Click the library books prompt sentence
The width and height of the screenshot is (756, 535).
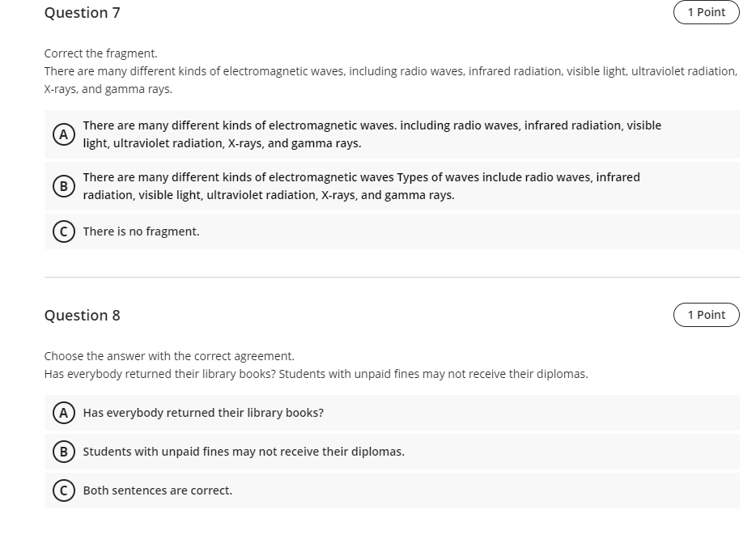[x=316, y=373]
